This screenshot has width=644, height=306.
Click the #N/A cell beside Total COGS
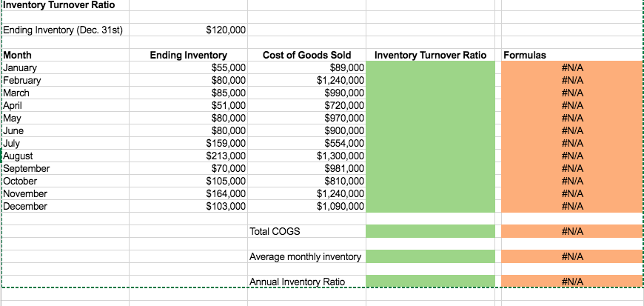pos(572,231)
